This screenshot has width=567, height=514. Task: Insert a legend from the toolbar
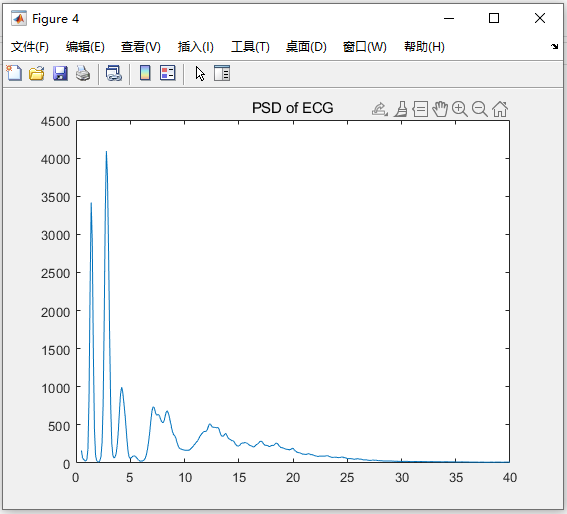pyautogui.click(x=167, y=73)
